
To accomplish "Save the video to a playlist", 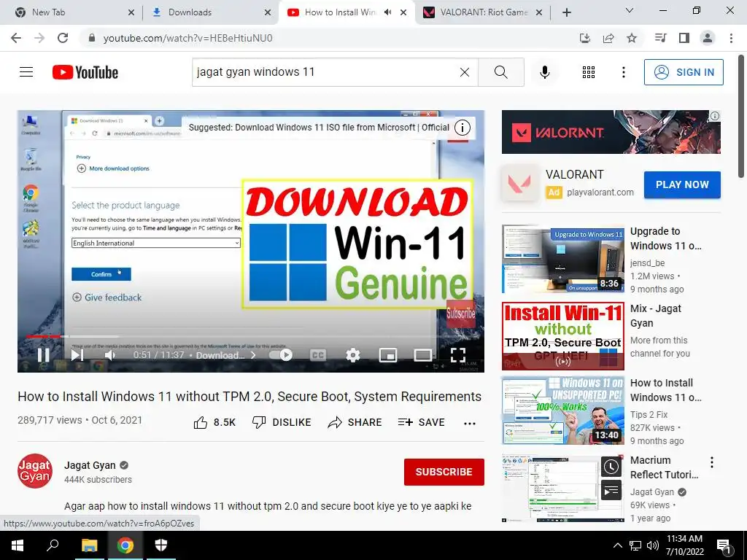I will coord(421,422).
